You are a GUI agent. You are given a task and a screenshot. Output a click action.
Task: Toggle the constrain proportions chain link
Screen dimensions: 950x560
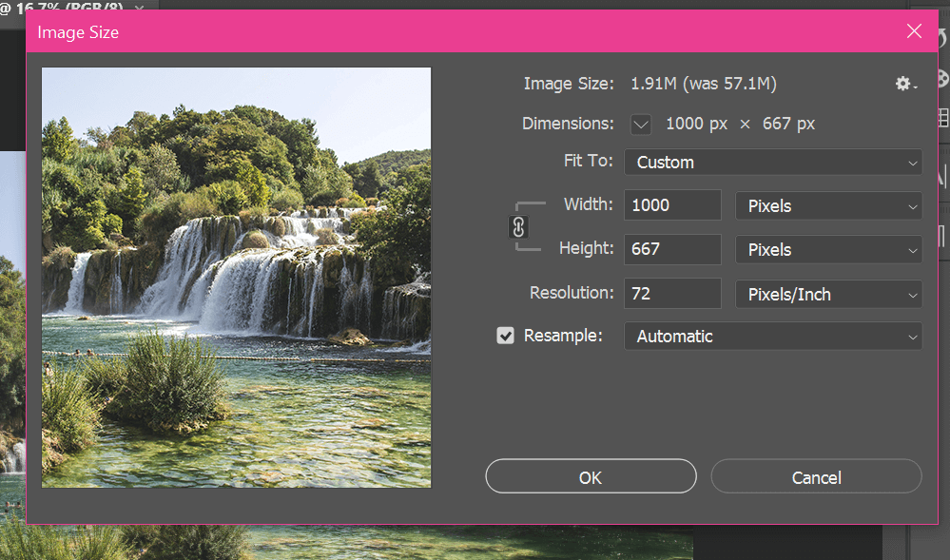[519, 227]
